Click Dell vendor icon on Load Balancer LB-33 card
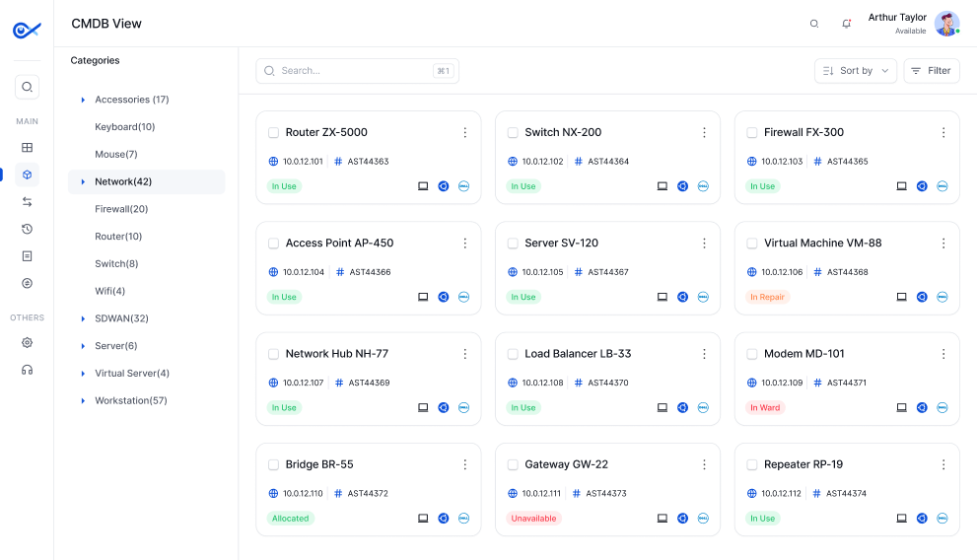This screenshot has width=977, height=560. (x=703, y=407)
